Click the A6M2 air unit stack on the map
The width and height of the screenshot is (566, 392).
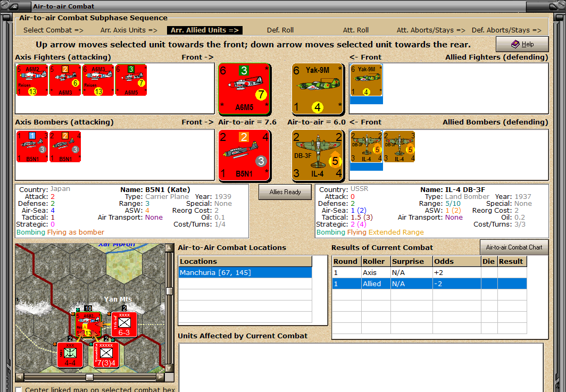(88, 324)
